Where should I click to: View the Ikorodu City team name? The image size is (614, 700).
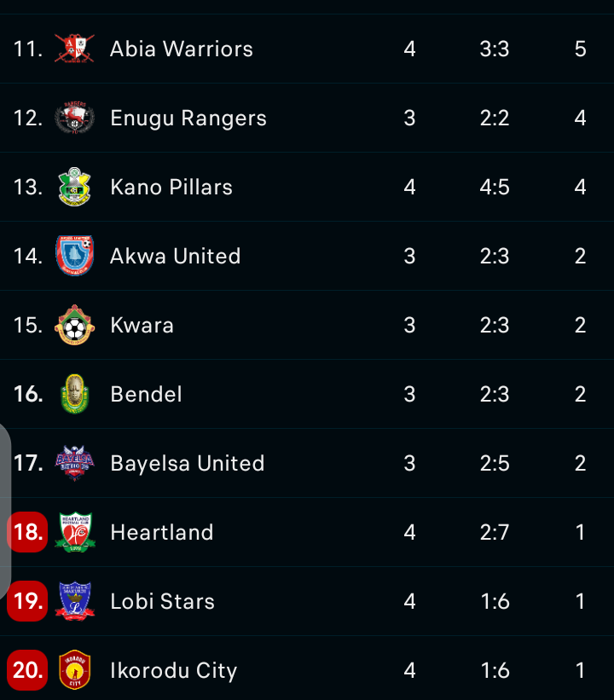tap(174, 670)
